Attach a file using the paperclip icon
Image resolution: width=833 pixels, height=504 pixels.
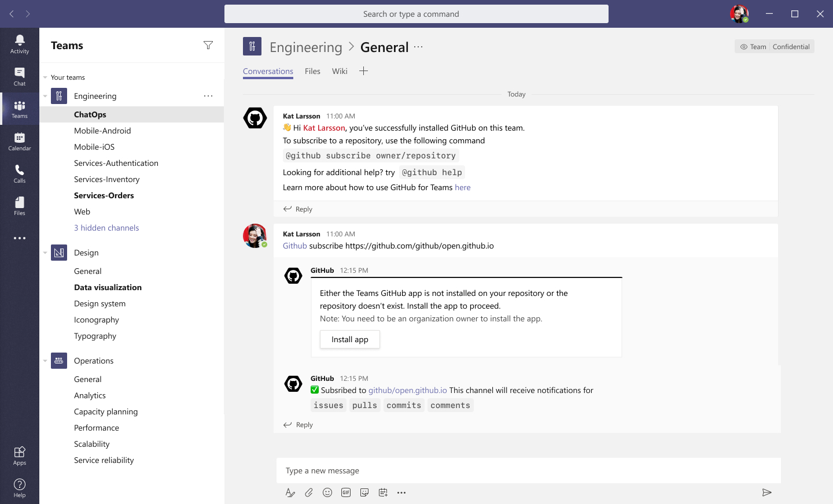309,492
